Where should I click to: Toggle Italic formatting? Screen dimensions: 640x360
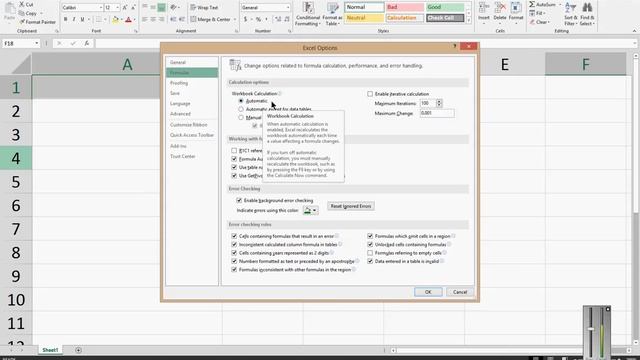[74, 20]
